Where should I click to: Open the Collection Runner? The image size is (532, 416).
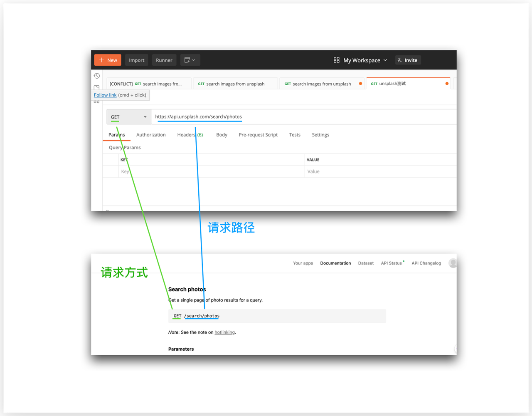[164, 60]
